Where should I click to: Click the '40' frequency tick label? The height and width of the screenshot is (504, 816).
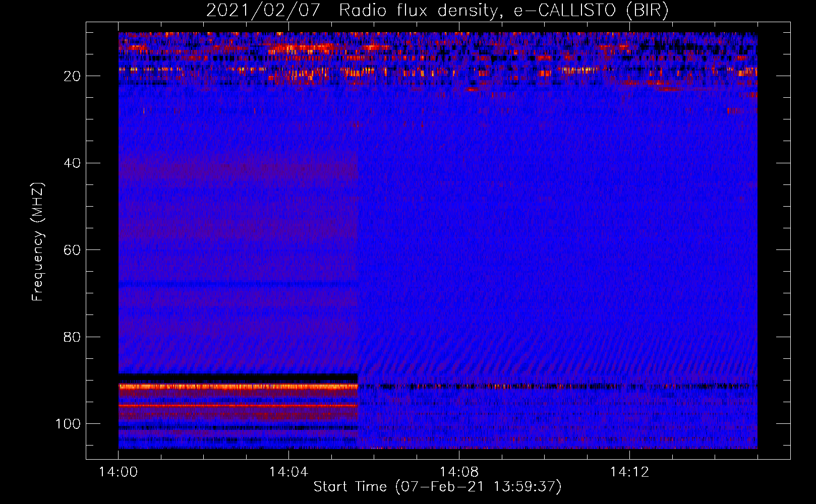coord(73,163)
